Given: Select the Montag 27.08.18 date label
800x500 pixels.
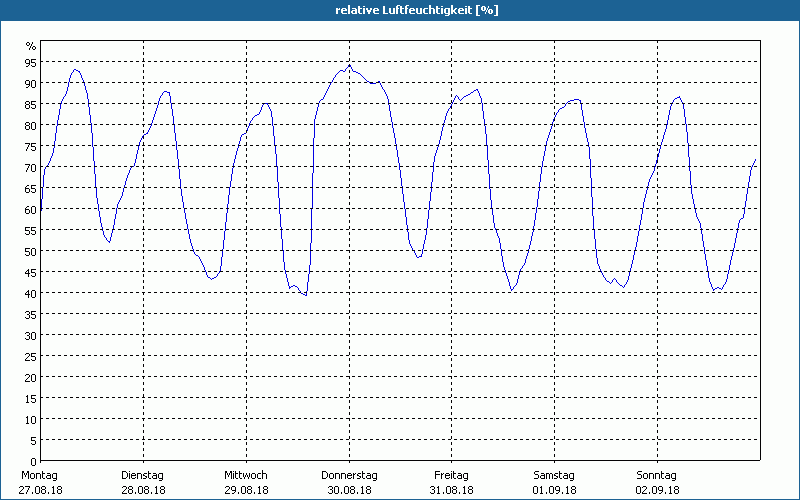Looking at the screenshot, I should tap(40, 482).
